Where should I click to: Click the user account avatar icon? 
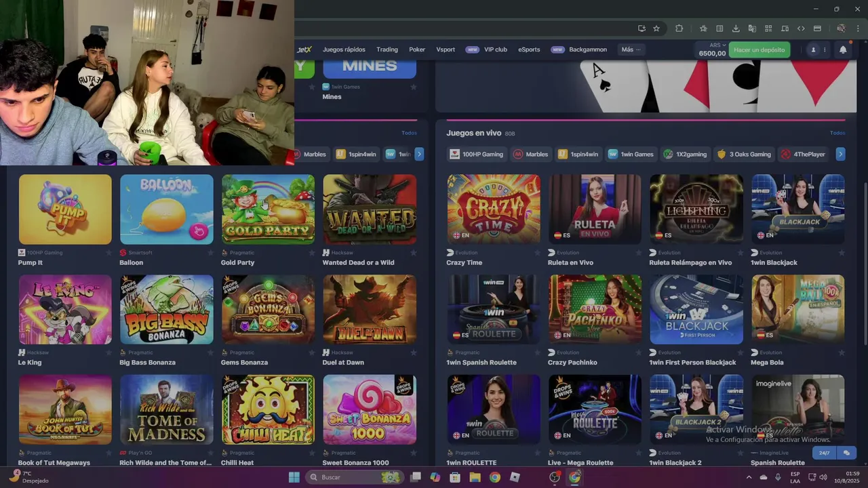coord(813,49)
